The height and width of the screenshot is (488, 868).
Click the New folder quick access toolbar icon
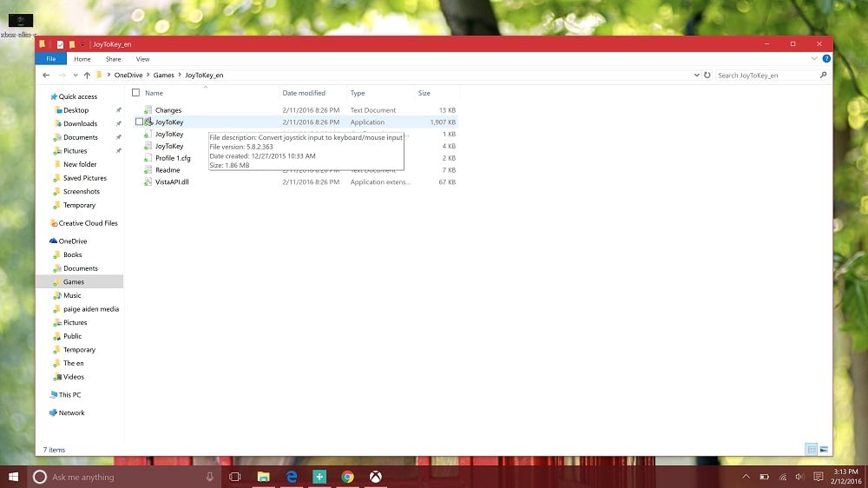[x=71, y=44]
